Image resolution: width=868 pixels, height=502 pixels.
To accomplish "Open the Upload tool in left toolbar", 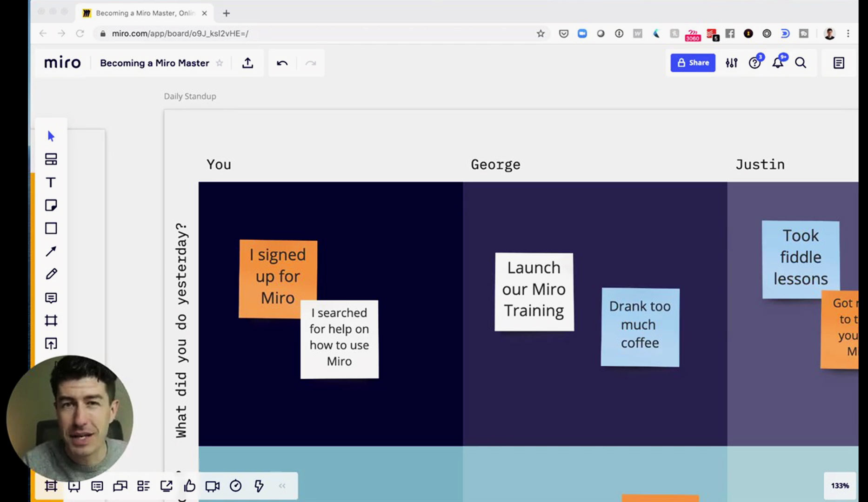I will (51, 343).
